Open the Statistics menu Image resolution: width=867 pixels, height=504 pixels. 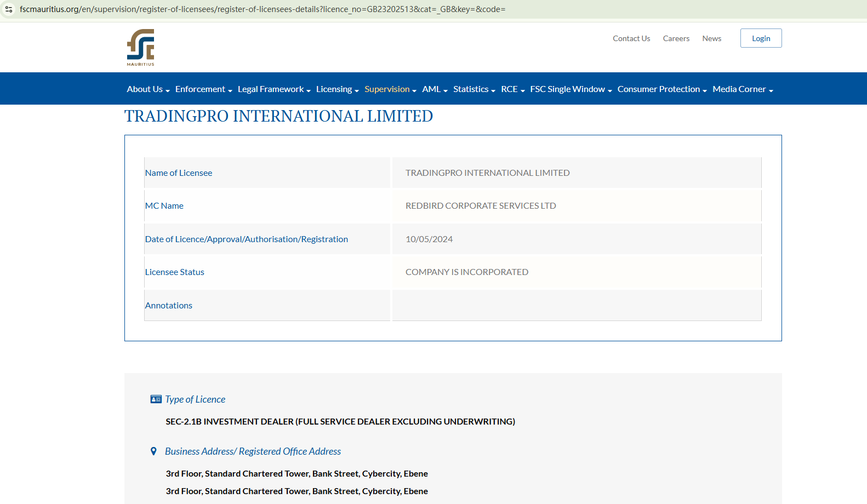474,89
